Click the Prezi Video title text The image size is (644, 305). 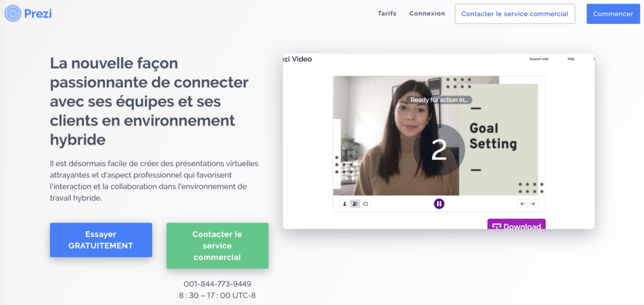[x=297, y=59]
